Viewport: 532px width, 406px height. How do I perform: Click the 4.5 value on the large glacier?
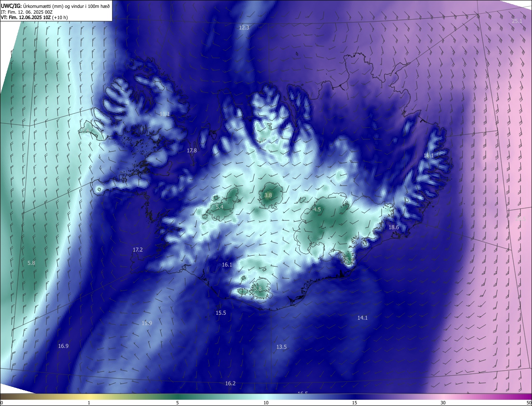[x=317, y=209]
